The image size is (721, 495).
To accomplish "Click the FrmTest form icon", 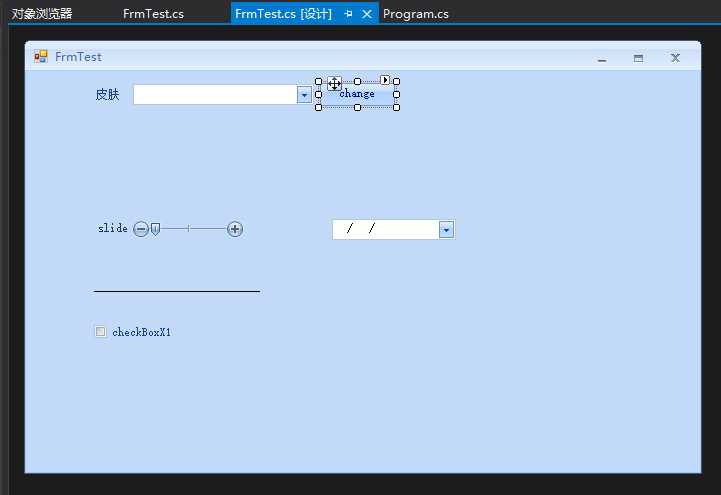I will pos(40,57).
